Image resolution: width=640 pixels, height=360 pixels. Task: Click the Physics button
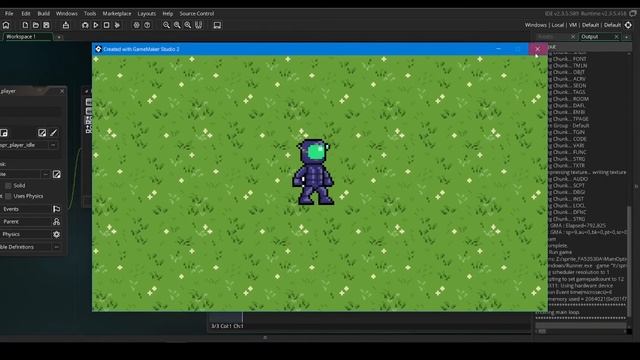pyautogui.click(x=24, y=234)
